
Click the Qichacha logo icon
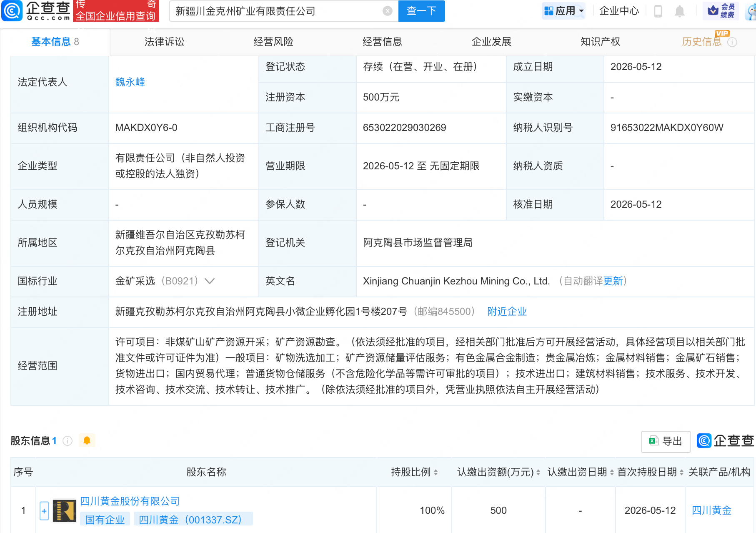[12, 11]
